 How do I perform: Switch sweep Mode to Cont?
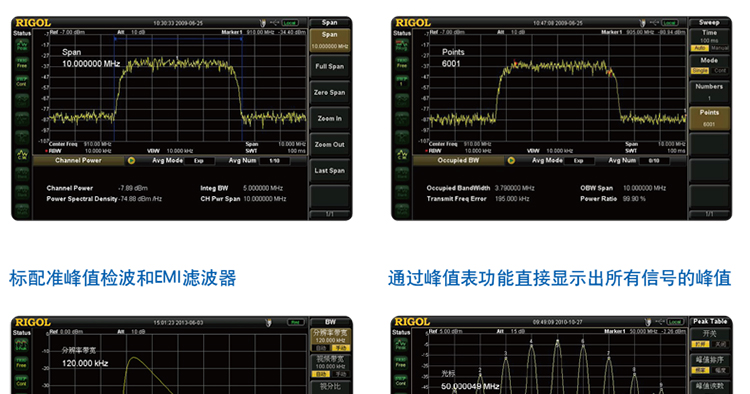tap(720, 70)
